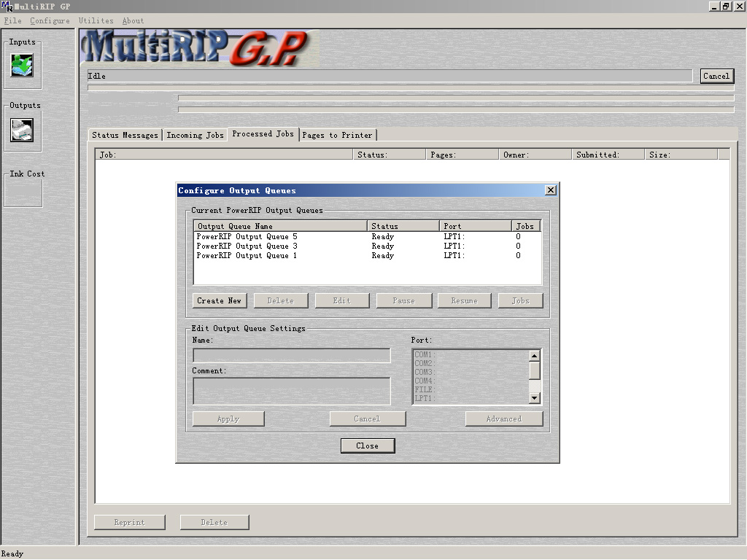Click the Create New queue button
The image size is (747, 560).
(x=219, y=300)
